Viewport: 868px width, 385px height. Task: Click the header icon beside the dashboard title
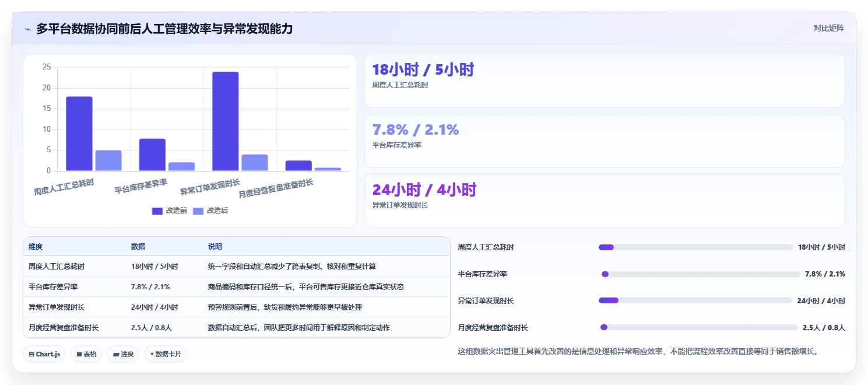pyautogui.click(x=27, y=29)
